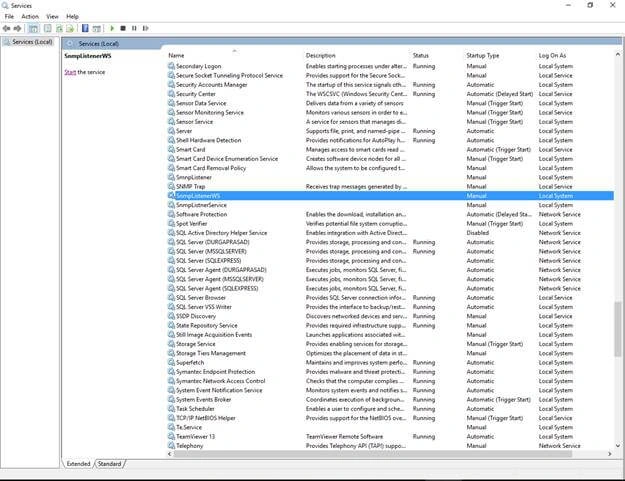Click the gear icon beside SNMP Trap
The image size is (625, 481).
[x=171, y=187]
